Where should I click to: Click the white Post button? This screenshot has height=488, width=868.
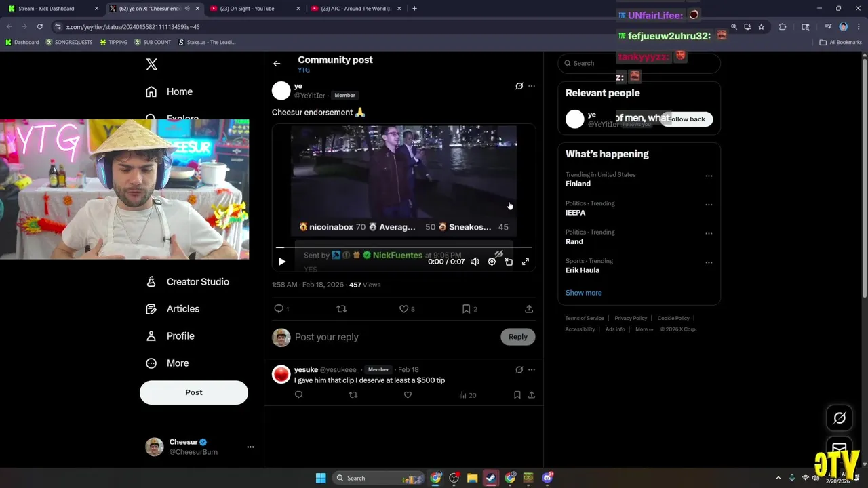pyautogui.click(x=194, y=392)
